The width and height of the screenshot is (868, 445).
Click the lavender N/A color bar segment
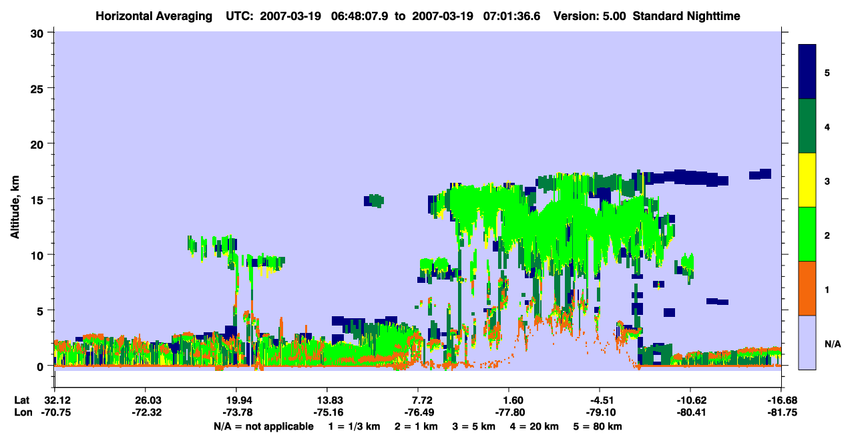[807, 342]
